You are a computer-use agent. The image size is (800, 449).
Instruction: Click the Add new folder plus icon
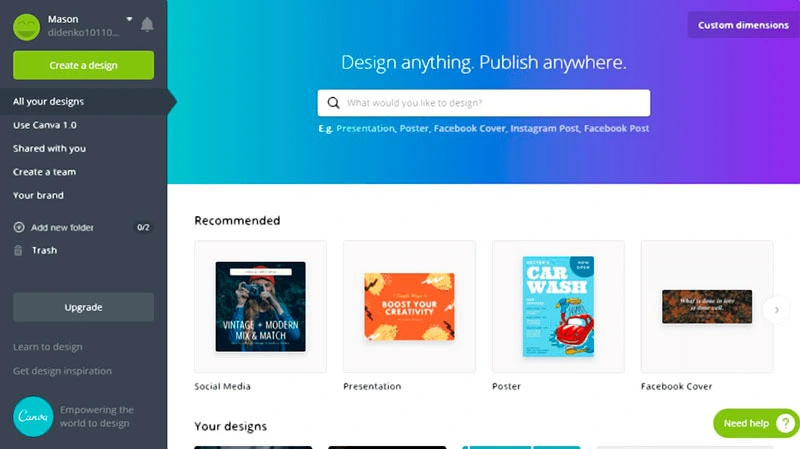coord(19,227)
